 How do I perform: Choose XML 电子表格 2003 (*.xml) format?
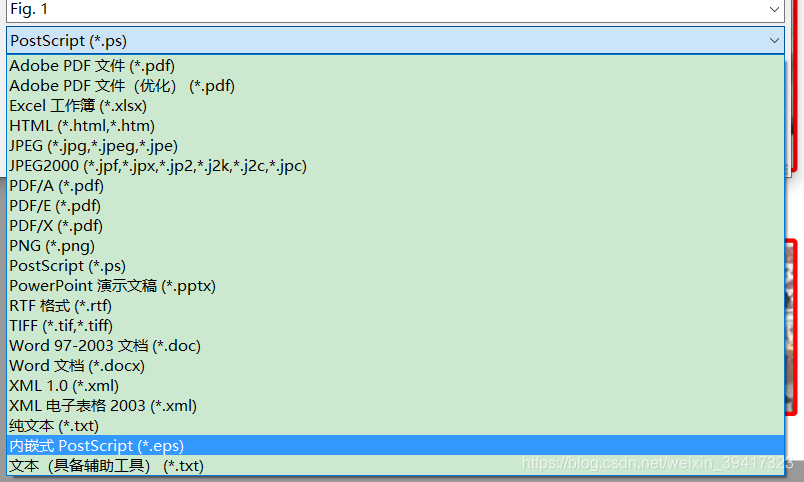[395, 406]
